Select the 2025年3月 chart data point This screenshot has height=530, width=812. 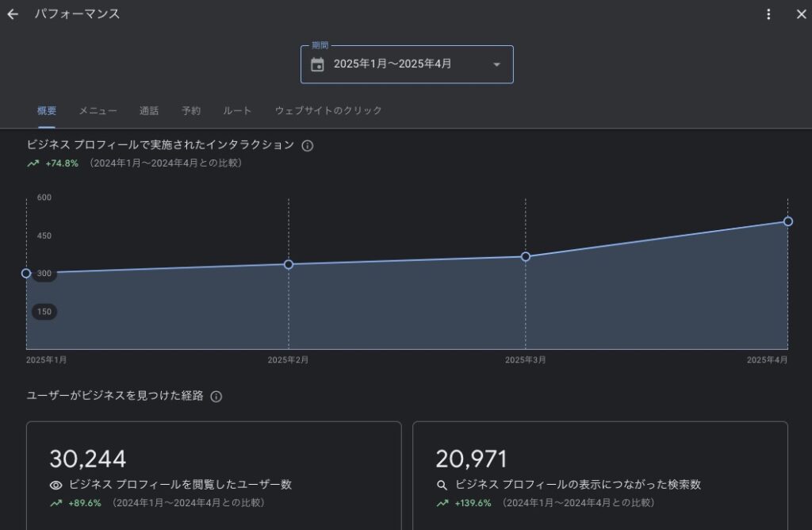pyautogui.click(x=526, y=256)
